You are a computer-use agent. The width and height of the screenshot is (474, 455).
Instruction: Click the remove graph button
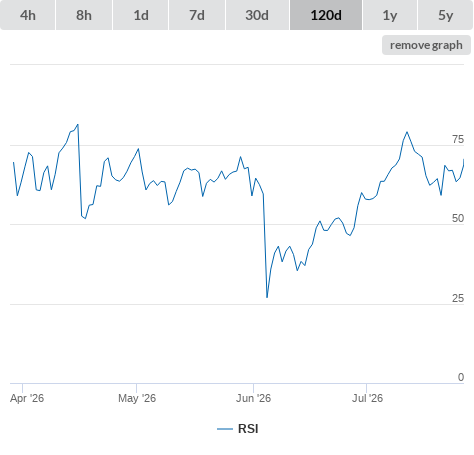point(426,45)
